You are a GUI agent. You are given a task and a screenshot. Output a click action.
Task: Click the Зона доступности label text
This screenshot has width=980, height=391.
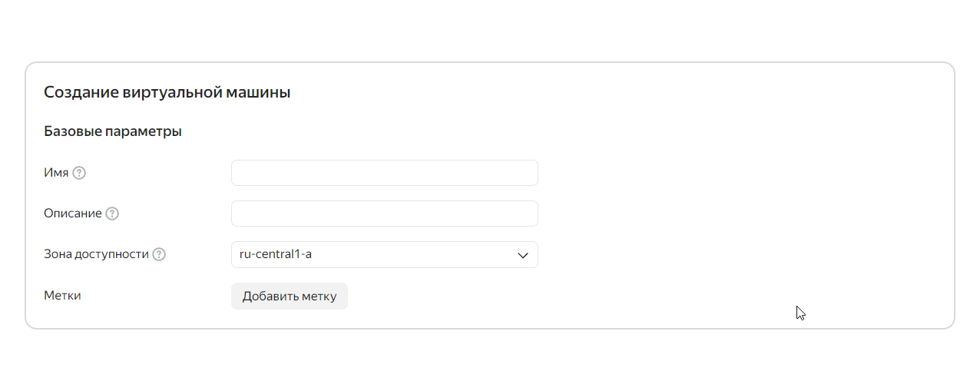point(96,254)
